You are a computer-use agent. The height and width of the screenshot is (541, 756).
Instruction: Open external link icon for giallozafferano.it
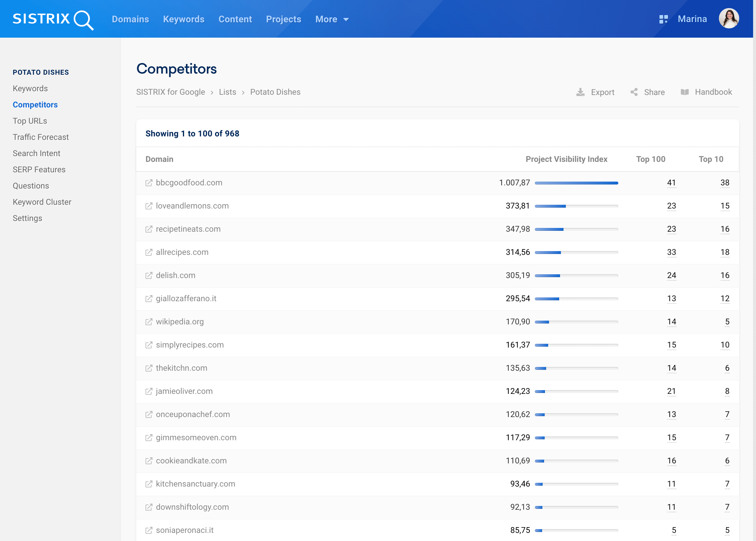149,299
